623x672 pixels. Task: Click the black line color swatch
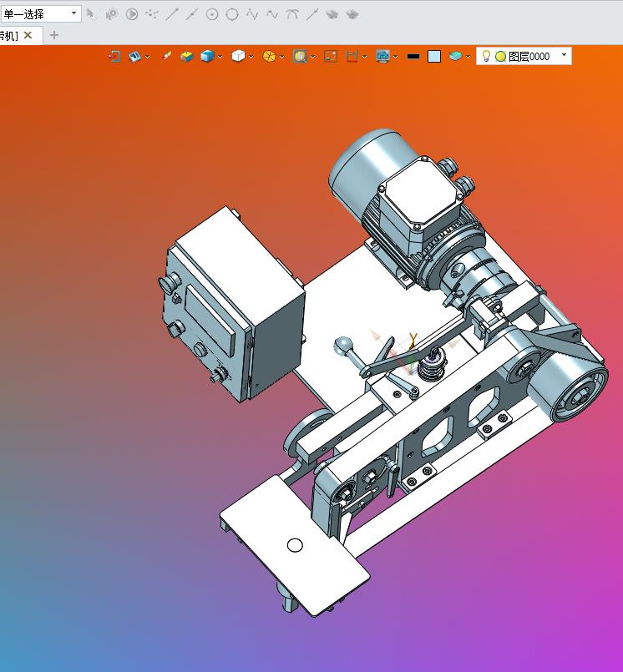point(413,56)
